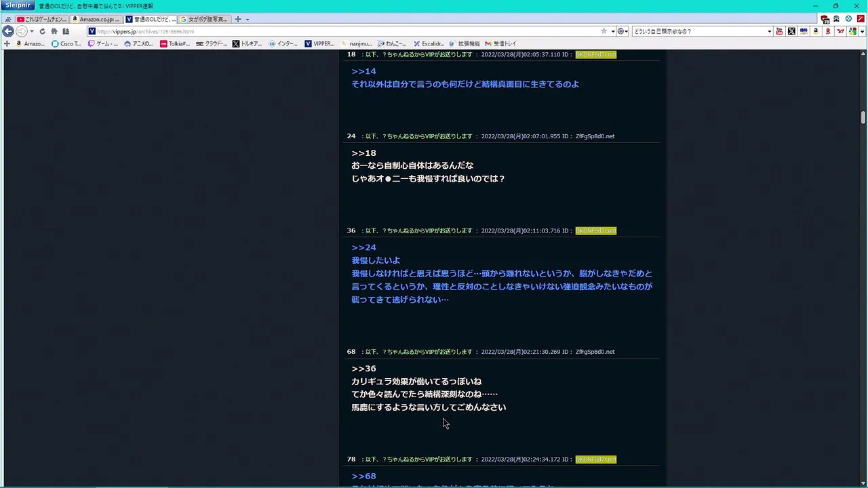
Task: Search with the Yahoo engine icon
Action: [x=841, y=31]
